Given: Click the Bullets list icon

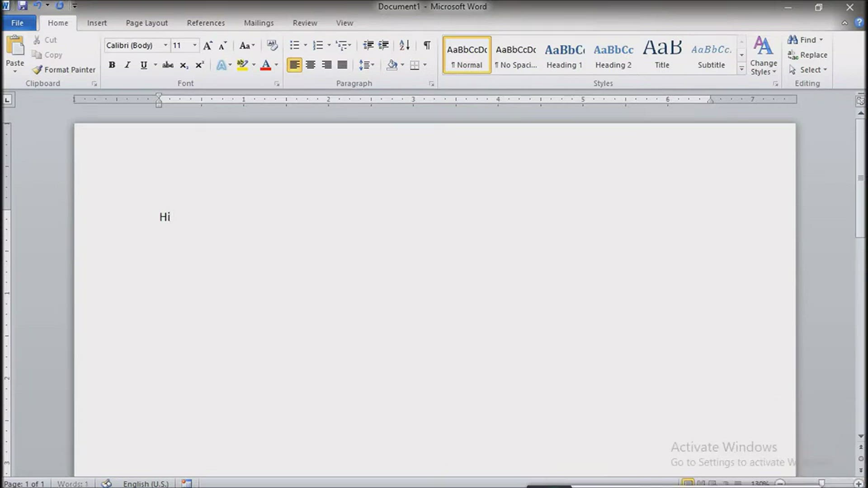Looking at the screenshot, I should coord(294,45).
